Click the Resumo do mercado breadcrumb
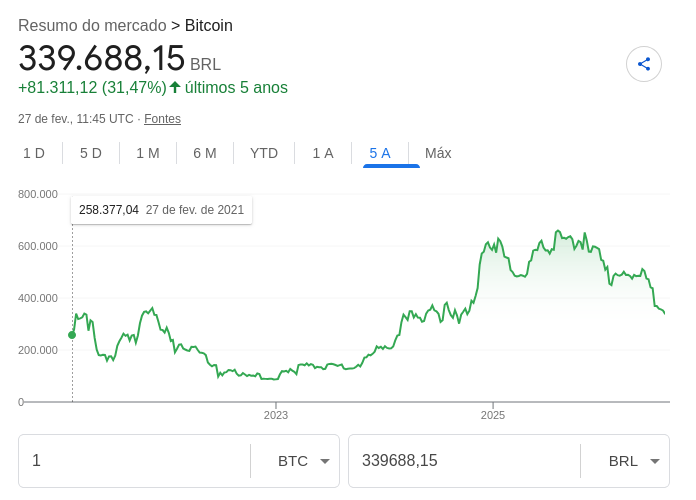696x500 pixels. click(92, 25)
